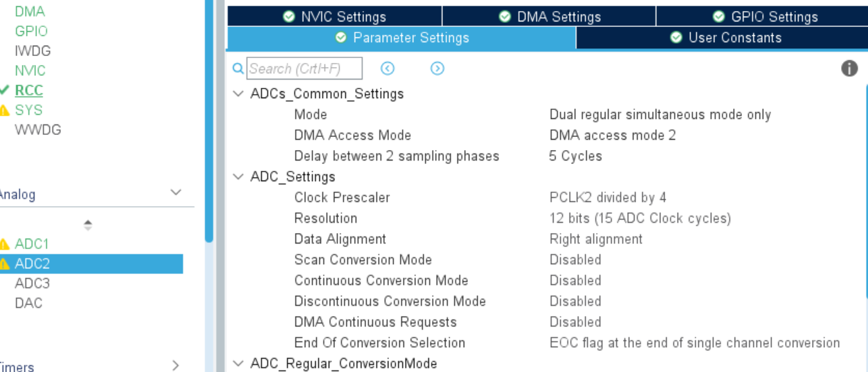The width and height of the screenshot is (868, 372).
Task: Click the Search (Ctrl+F) input field
Action: pos(305,68)
